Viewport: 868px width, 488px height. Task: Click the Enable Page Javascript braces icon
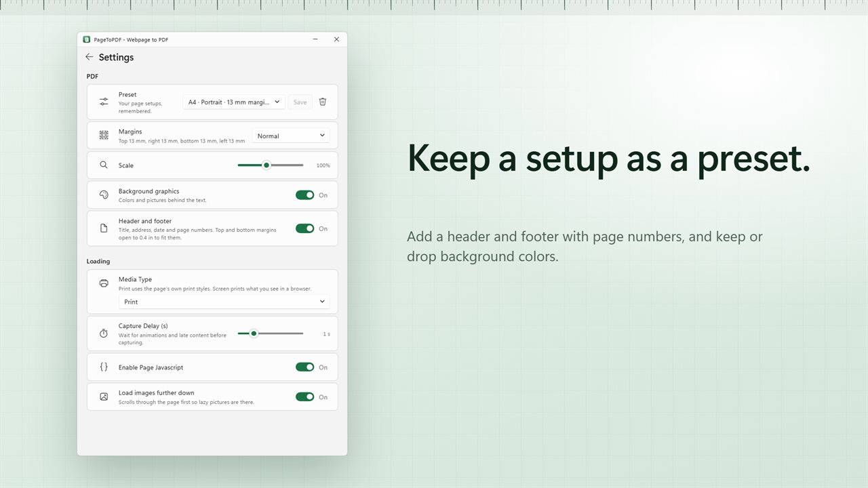(104, 367)
